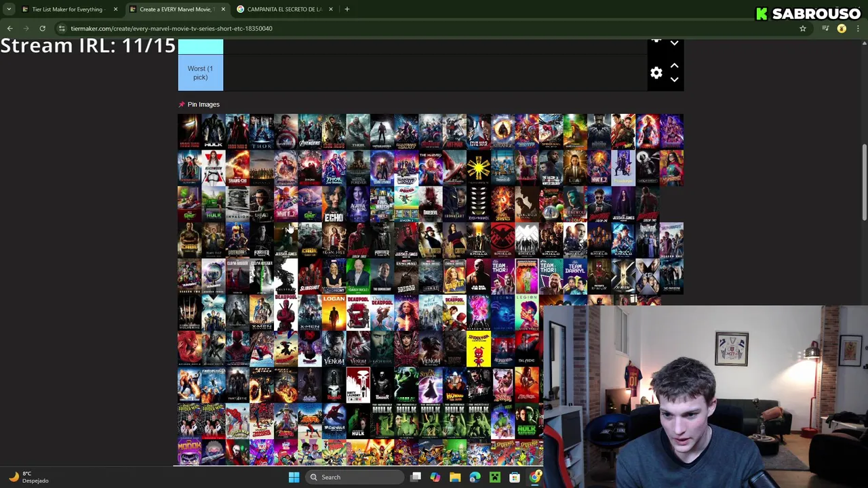Go back in browser history
Screen dimensions: 868x488
click(9, 28)
